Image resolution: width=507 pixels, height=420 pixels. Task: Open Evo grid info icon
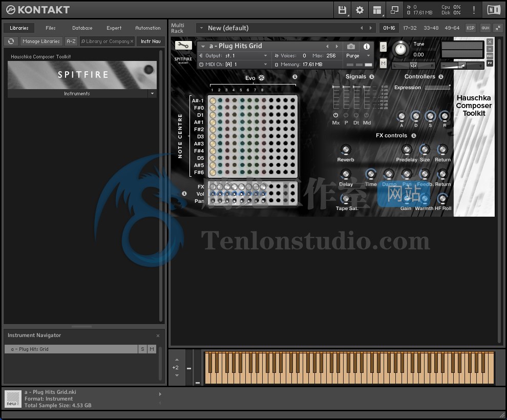(295, 77)
